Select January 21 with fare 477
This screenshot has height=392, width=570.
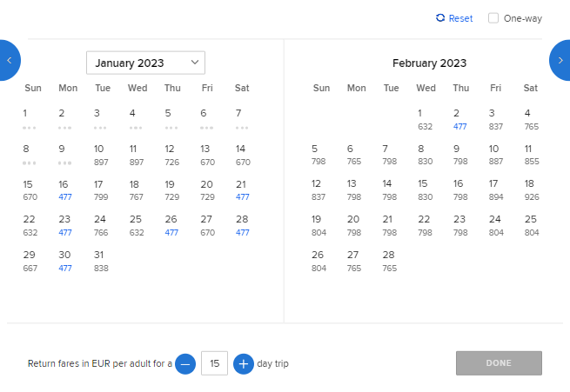242,190
